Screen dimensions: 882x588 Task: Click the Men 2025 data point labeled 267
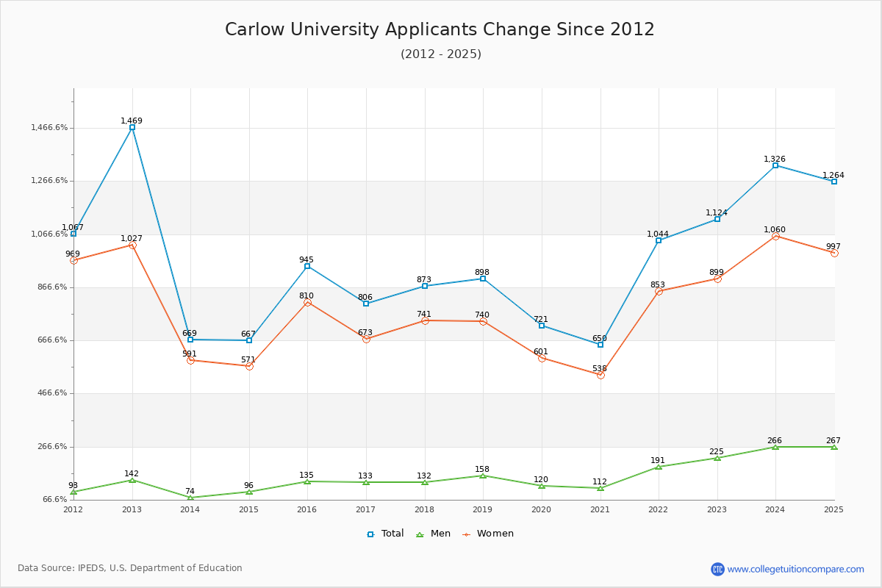(834, 447)
